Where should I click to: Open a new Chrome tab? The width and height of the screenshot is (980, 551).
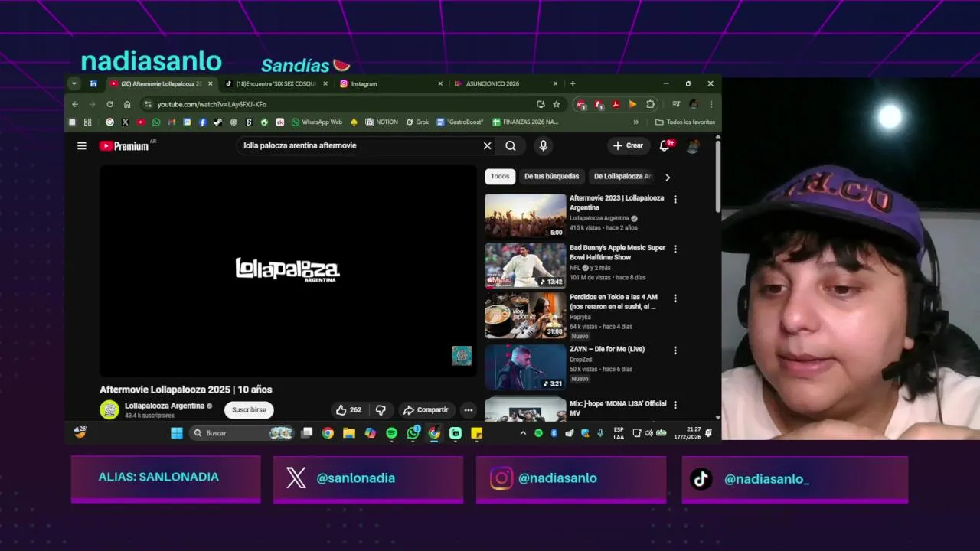[x=573, y=83]
